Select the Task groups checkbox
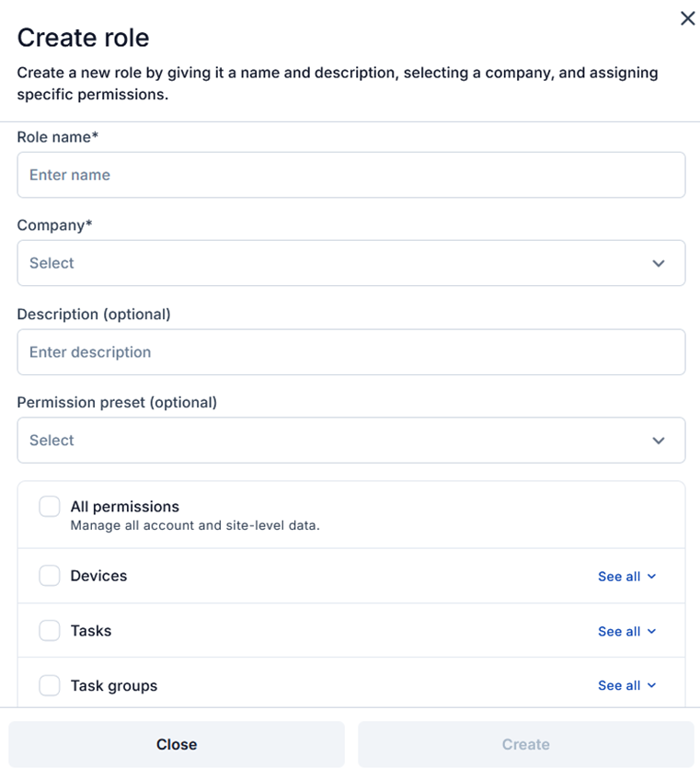This screenshot has height=779, width=700. coord(50,685)
